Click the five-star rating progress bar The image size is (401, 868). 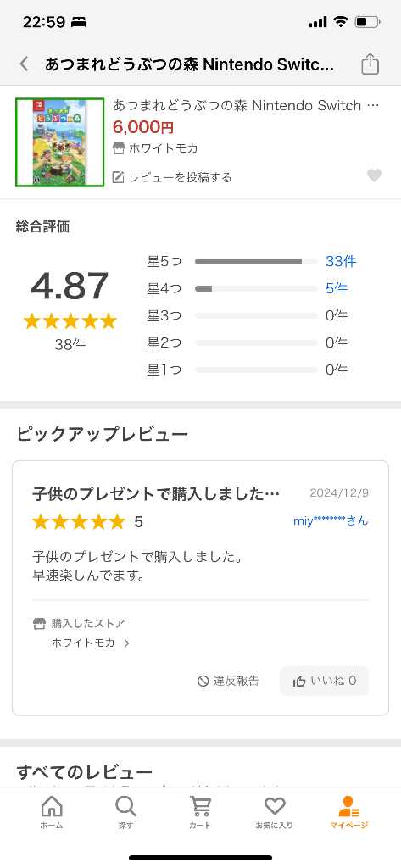click(x=256, y=261)
